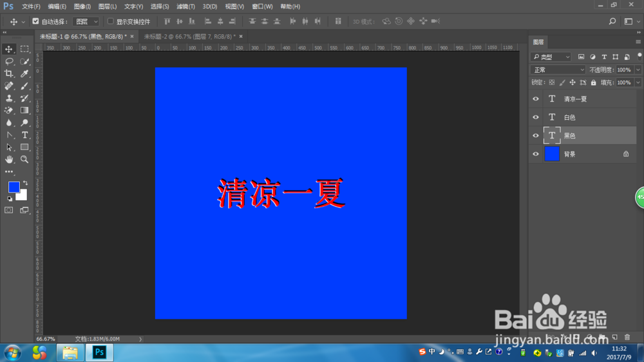
Task: Open the Edit Toolbar ellipsis
Action: tap(8, 172)
